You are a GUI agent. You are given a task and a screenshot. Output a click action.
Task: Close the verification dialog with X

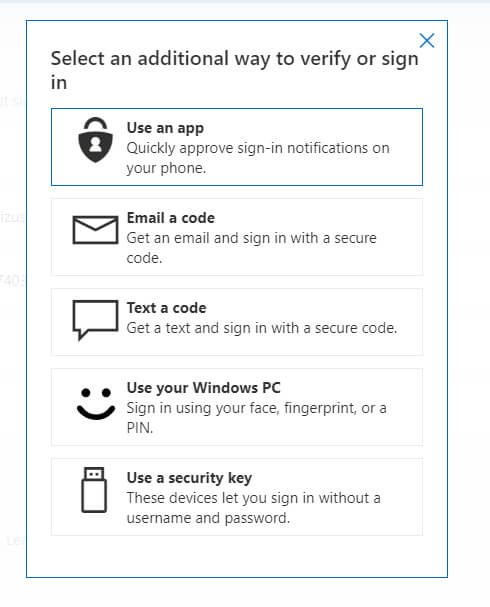point(427,40)
